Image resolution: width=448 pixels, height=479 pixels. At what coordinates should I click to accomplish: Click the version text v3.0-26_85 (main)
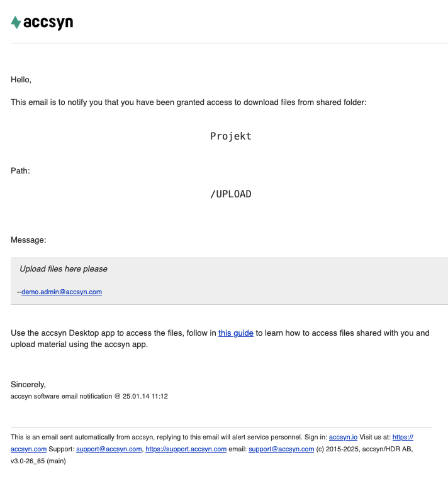coord(38,461)
